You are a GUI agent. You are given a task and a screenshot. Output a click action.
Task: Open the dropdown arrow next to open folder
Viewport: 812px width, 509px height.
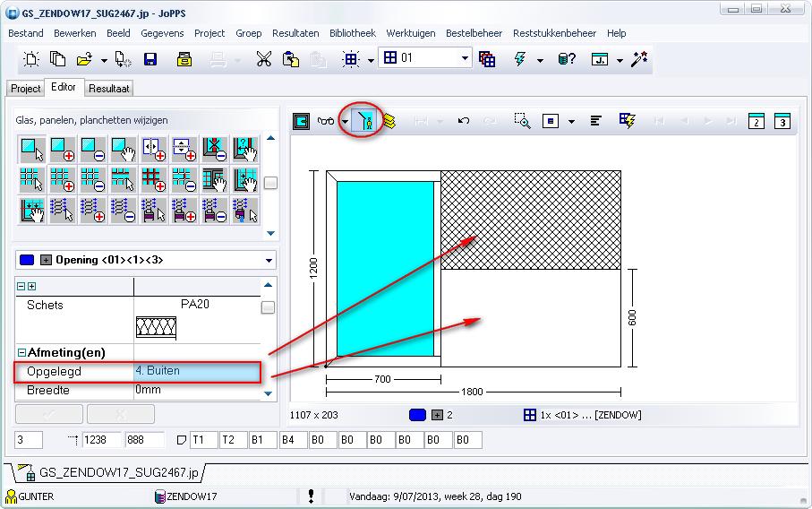point(104,61)
